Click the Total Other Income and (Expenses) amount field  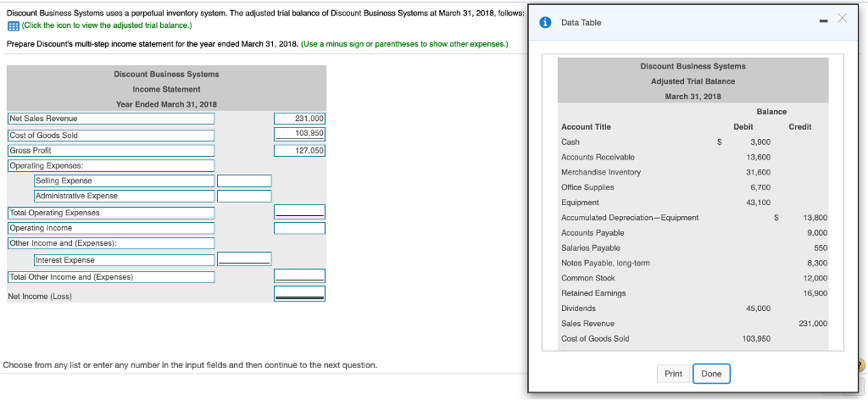coord(299,275)
